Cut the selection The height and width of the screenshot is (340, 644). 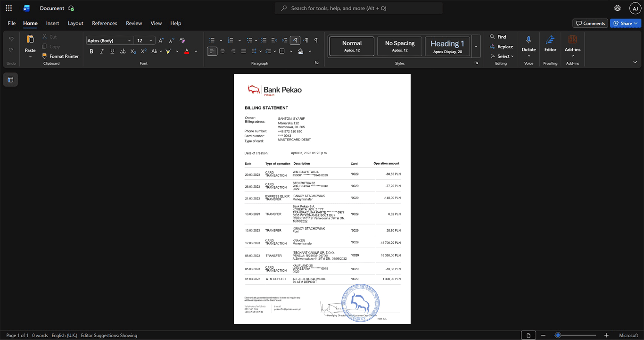pyautogui.click(x=50, y=37)
